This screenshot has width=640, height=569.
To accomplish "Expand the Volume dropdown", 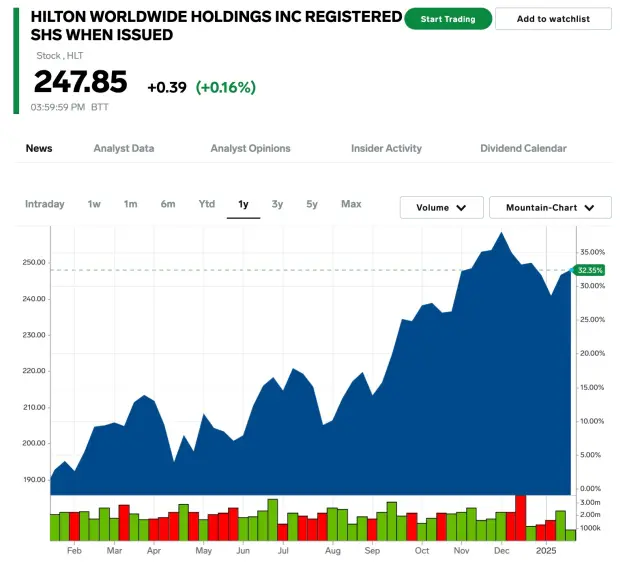I will (x=441, y=208).
